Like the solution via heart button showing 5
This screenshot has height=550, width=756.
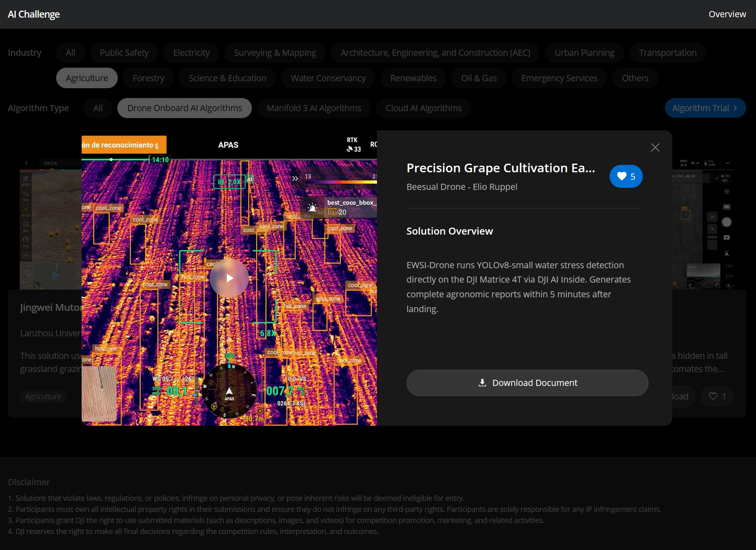point(626,176)
